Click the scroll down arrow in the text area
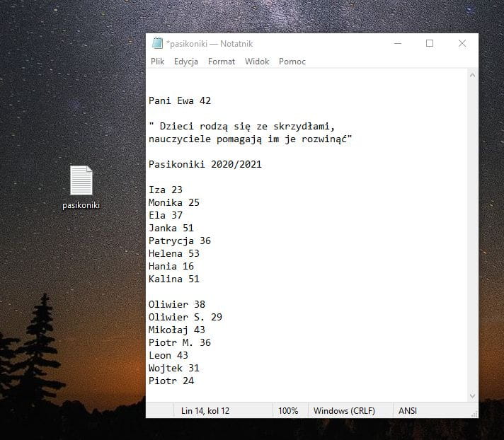The height and width of the screenshot is (440, 504). point(472,396)
